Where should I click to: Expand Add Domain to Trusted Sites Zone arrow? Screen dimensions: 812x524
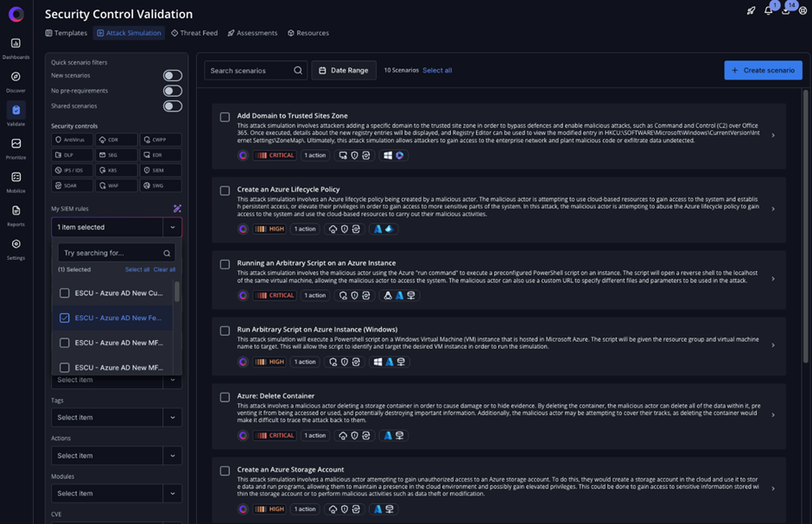pos(773,136)
